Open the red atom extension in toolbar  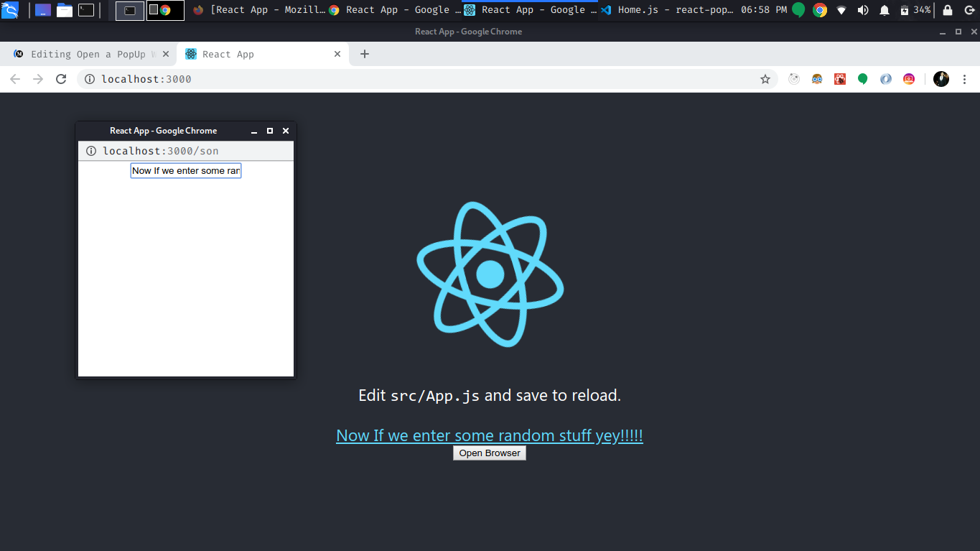tap(840, 79)
